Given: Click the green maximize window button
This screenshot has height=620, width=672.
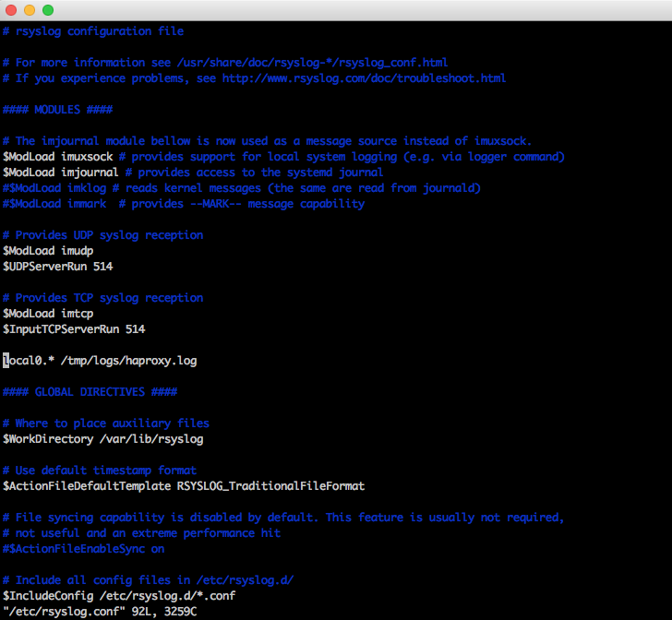Looking at the screenshot, I should (48, 10).
